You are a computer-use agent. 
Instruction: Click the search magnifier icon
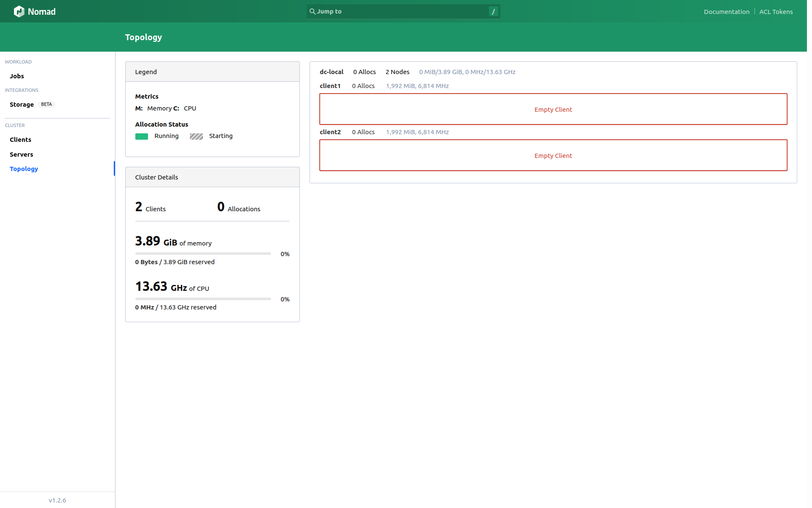point(312,11)
